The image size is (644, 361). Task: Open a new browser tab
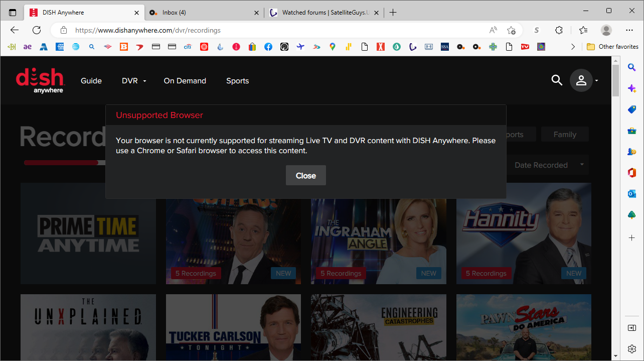click(x=393, y=13)
